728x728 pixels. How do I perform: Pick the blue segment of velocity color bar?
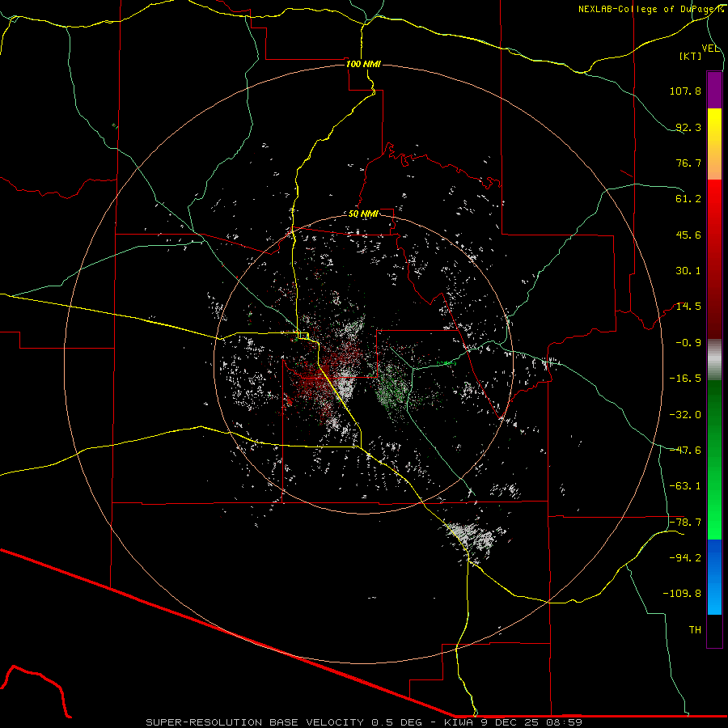[714, 577]
